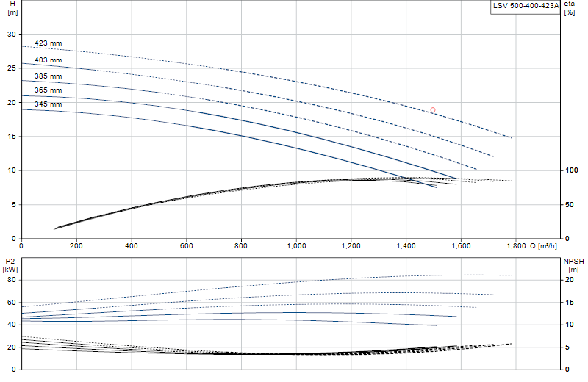Click the 1,800 tick on the Q axis
This screenshot has width=588, height=382.
(x=517, y=246)
